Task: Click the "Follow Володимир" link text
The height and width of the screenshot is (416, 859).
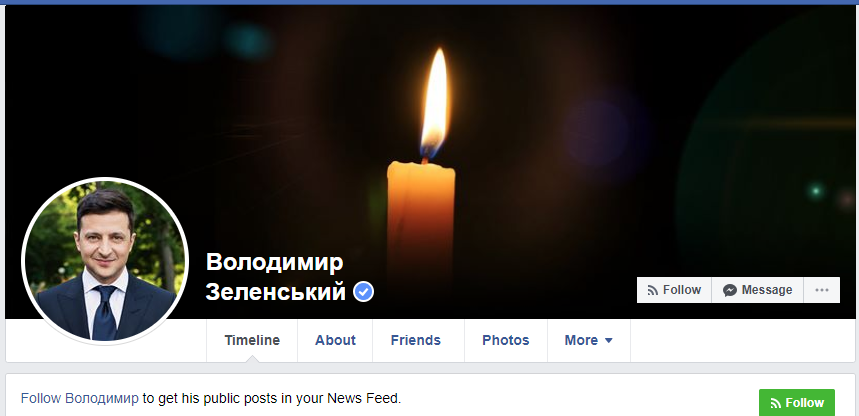Action: click(80, 398)
